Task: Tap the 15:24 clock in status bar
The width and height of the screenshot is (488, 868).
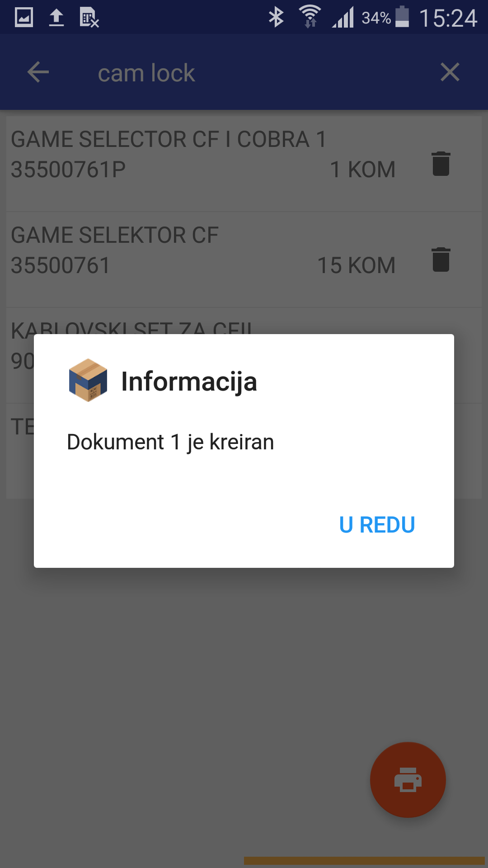Action: tap(448, 18)
